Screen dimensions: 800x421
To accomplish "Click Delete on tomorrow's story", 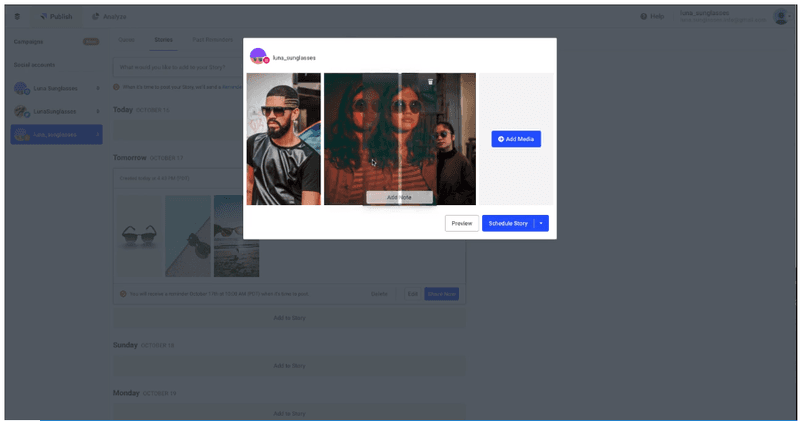I will [x=379, y=294].
